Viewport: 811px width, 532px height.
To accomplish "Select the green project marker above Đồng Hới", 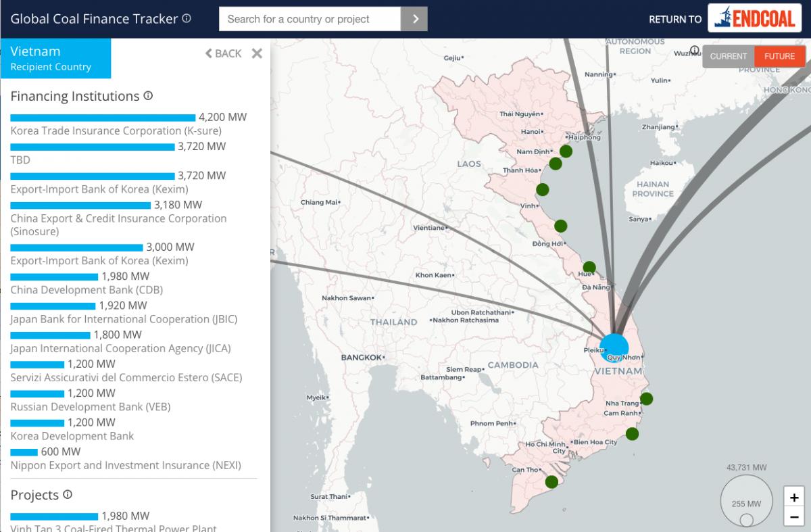I will pyautogui.click(x=560, y=226).
